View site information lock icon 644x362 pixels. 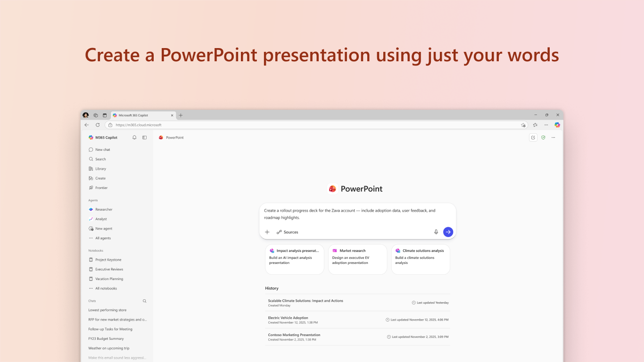pyautogui.click(x=110, y=125)
